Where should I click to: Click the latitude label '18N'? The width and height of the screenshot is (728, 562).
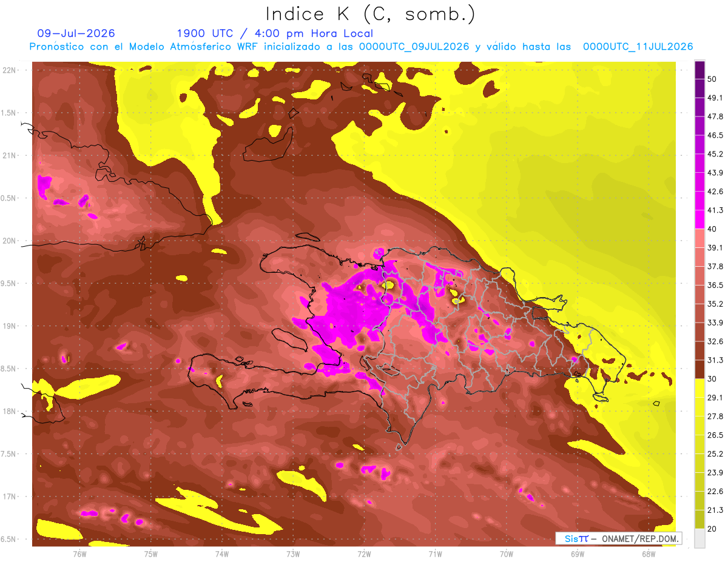click(x=9, y=412)
